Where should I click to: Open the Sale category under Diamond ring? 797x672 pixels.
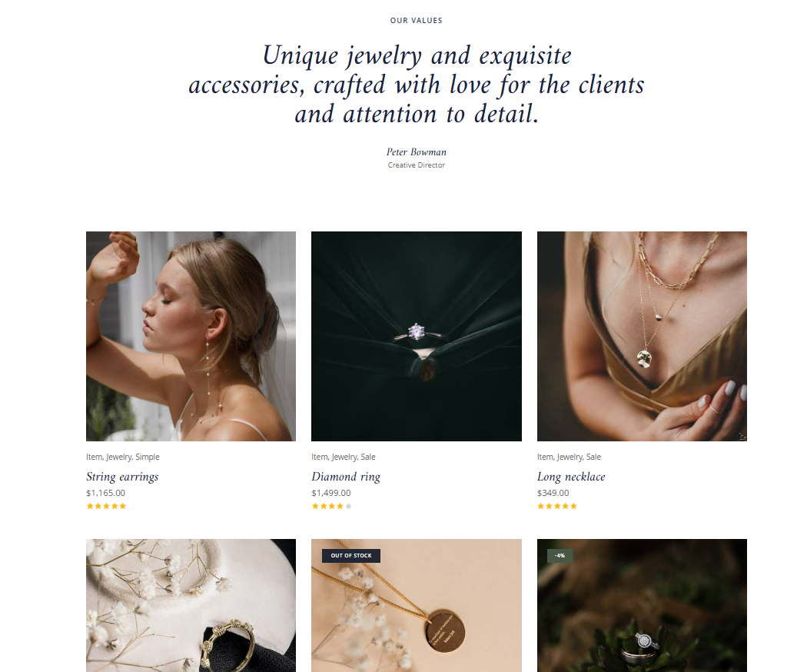pos(368,457)
